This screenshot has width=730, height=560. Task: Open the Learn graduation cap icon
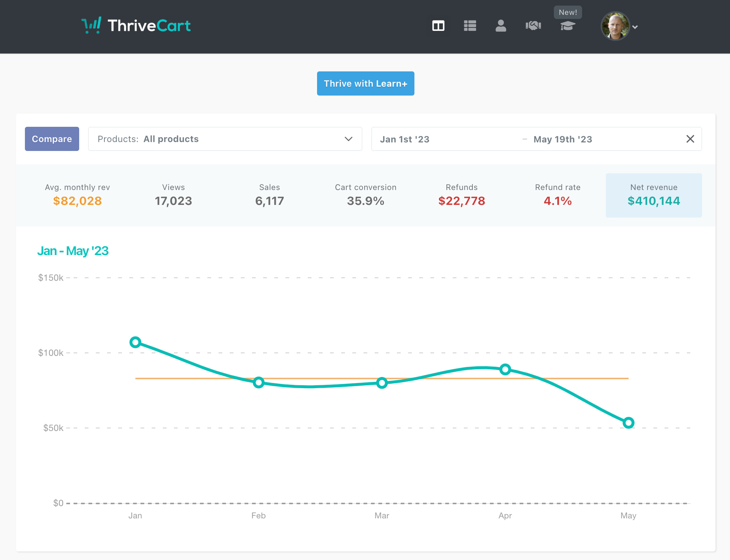pyautogui.click(x=568, y=26)
